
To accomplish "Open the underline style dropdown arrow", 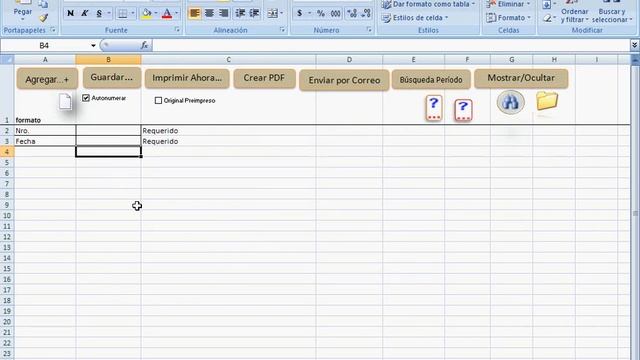I will [x=109, y=13].
